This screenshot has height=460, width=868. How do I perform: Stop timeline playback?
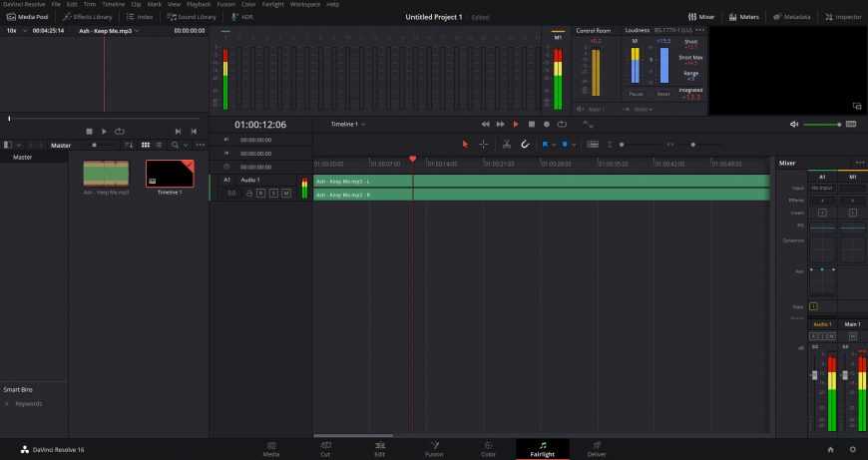532,125
